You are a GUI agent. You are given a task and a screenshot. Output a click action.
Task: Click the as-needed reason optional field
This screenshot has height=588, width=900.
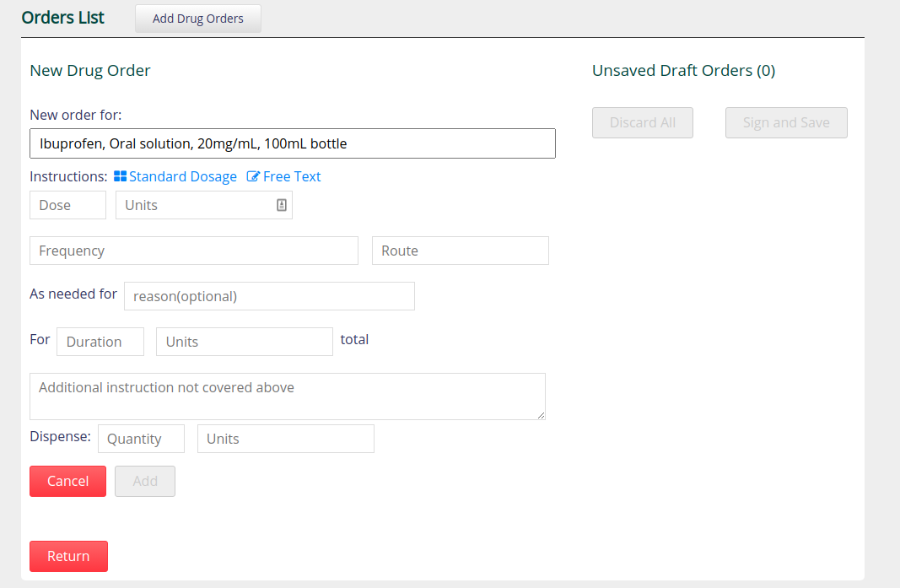269,296
